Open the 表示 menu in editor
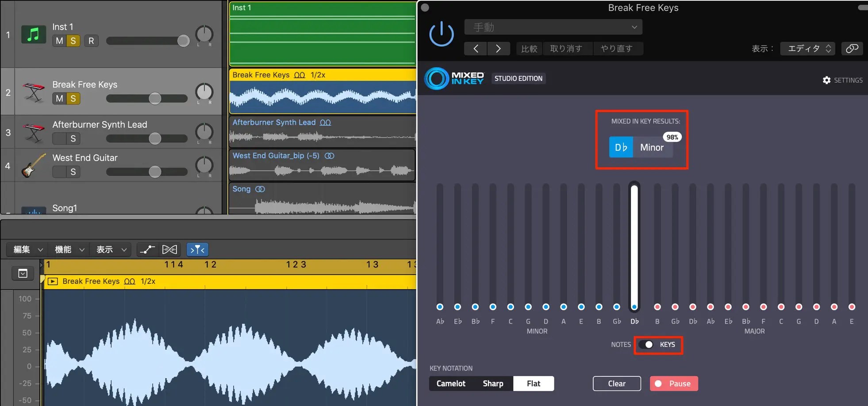Viewport: 868px width, 406px height. coord(111,249)
